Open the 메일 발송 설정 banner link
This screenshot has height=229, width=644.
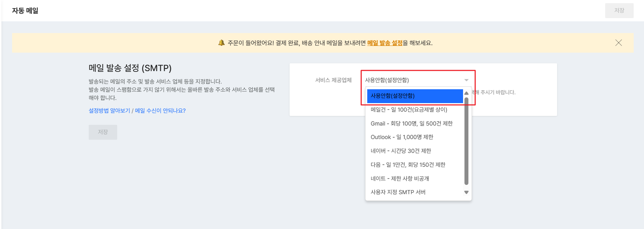[x=385, y=43]
